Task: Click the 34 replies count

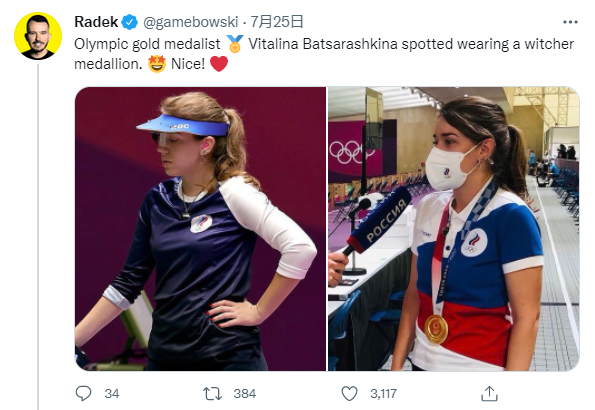Action: [x=112, y=394]
